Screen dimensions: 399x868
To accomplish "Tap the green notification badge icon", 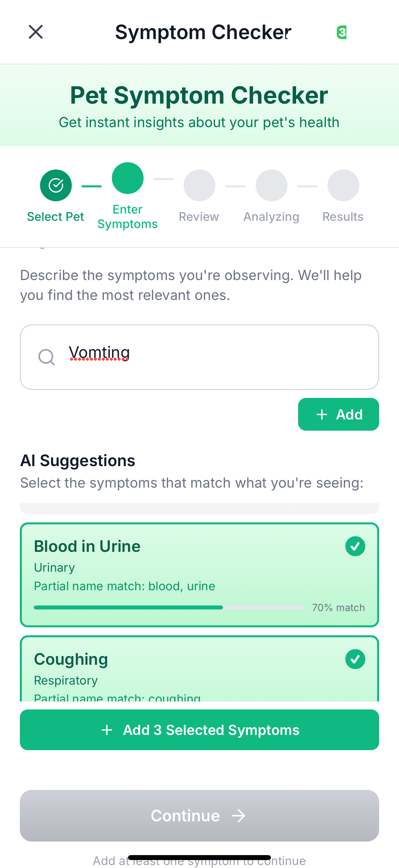I will tap(342, 32).
